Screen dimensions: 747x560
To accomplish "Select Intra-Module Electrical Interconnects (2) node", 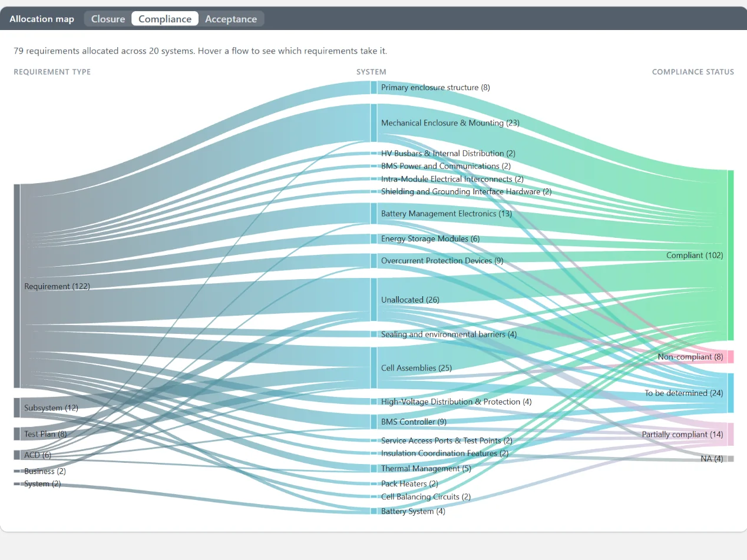I will 452,179.
